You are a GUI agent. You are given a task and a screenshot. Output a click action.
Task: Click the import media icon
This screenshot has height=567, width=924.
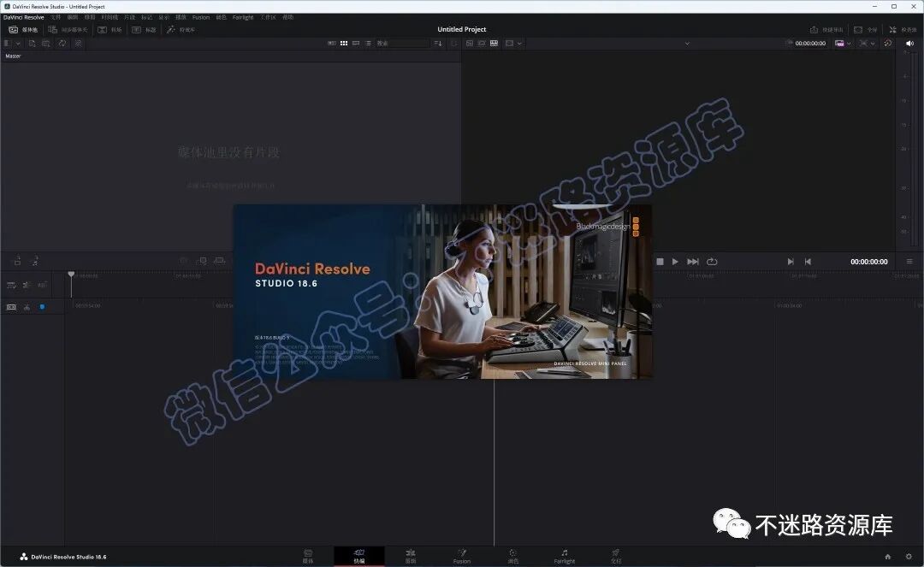(x=32, y=44)
